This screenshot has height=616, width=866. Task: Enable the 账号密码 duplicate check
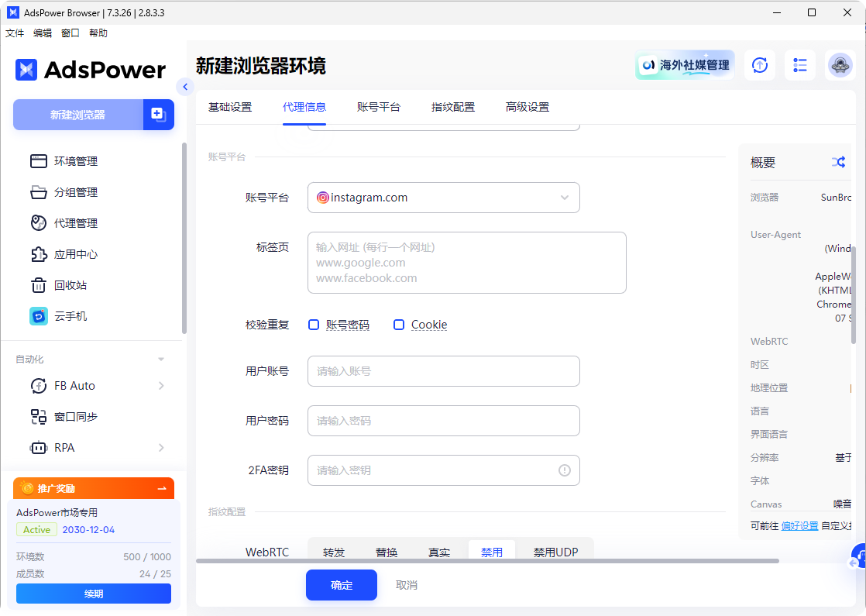tap(313, 324)
